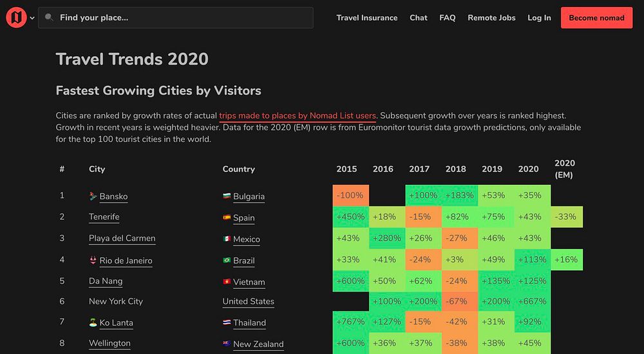Image resolution: width=644 pixels, height=354 pixels.
Task: Click the island icon beside Ko Lanta
Action: [93, 323]
